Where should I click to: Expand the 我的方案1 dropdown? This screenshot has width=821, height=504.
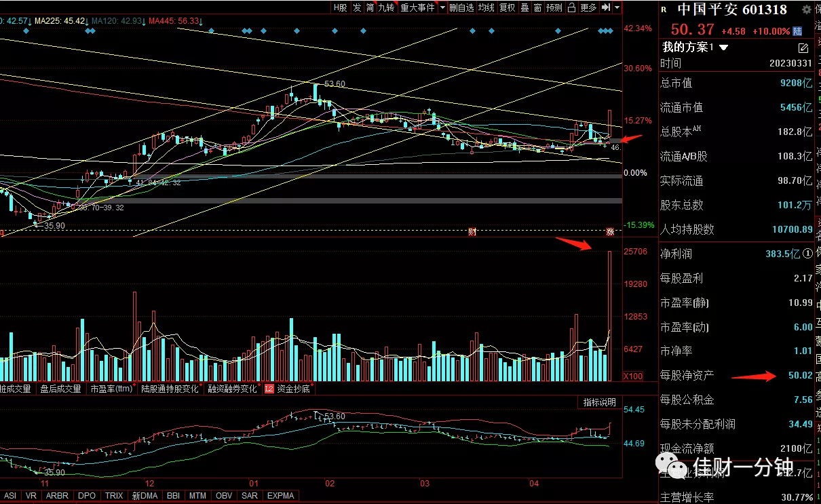723,47
